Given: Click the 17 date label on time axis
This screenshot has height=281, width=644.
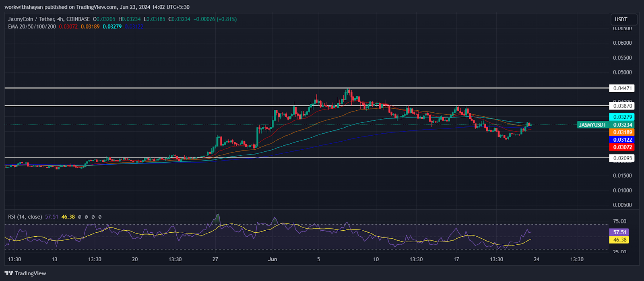Looking at the screenshot, I should [456, 259].
